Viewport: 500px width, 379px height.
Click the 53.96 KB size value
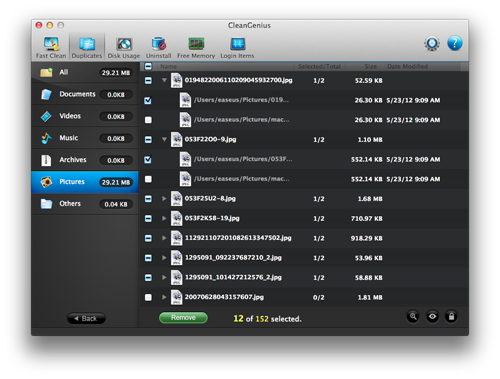click(x=369, y=258)
